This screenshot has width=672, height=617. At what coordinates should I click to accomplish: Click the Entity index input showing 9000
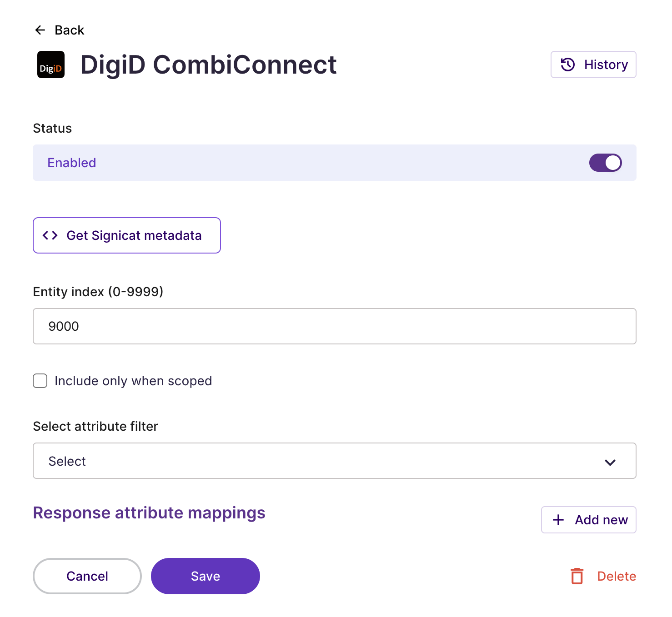tap(334, 326)
